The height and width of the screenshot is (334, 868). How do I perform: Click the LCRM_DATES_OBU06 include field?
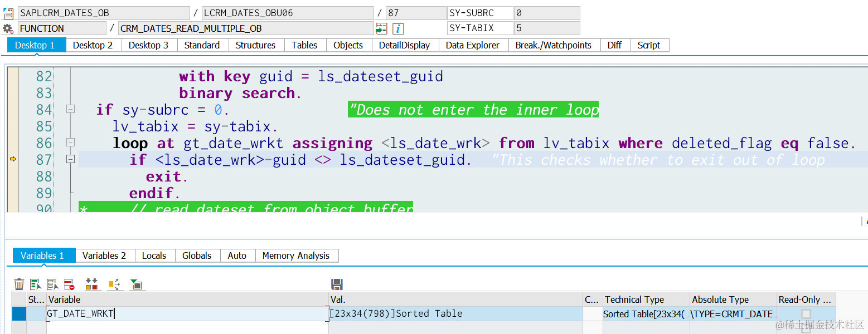click(288, 13)
